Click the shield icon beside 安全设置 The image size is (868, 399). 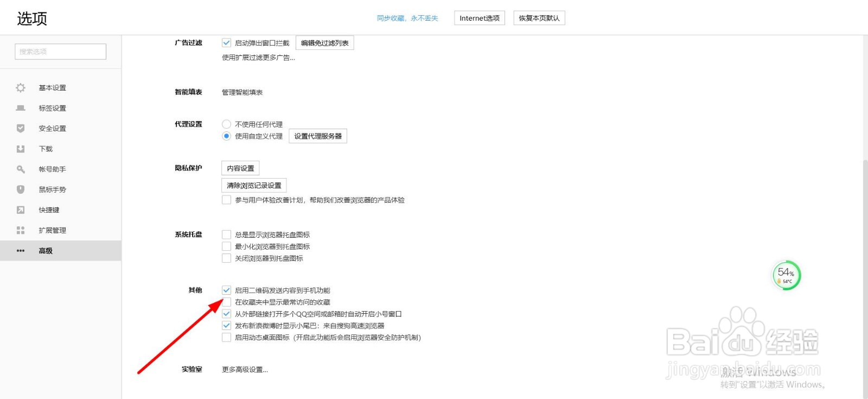tap(21, 128)
